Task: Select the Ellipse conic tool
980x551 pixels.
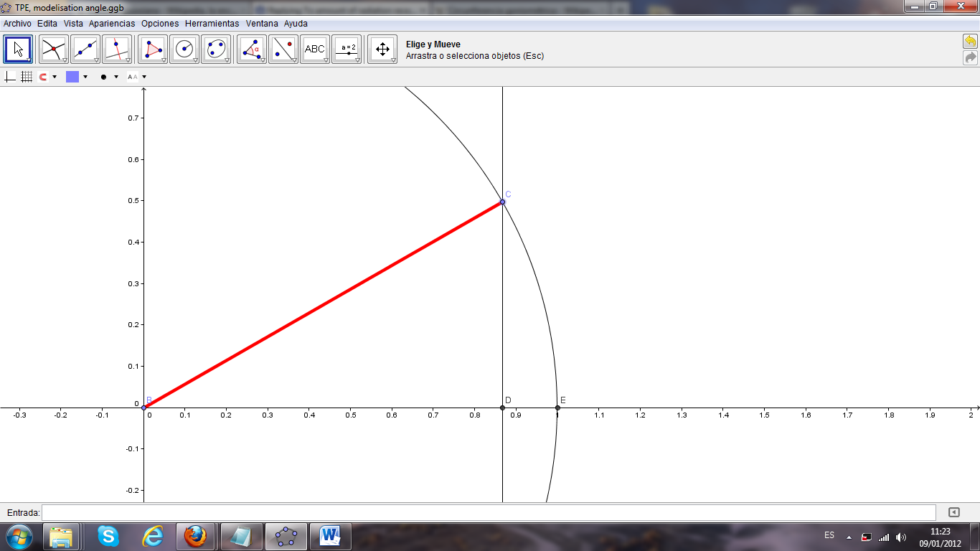Action: point(215,50)
